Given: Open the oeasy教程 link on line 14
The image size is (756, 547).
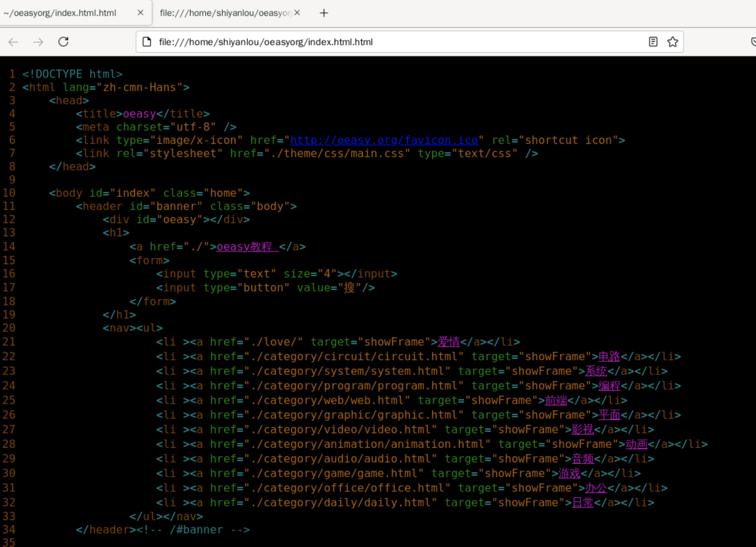Looking at the screenshot, I should pos(247,247).
